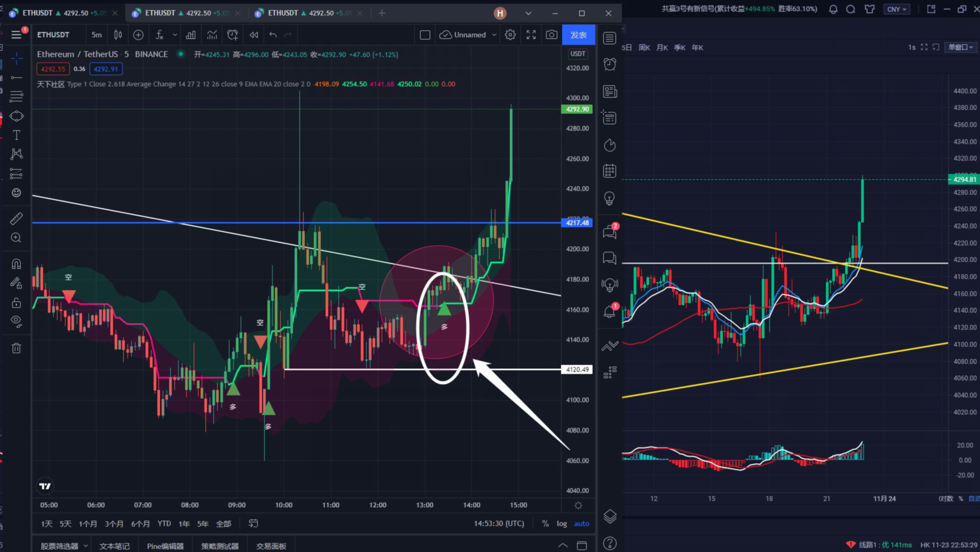This screenshot has width=980, height=552.
Task: Select the trend line drawing tool
Action: (17, 77)
